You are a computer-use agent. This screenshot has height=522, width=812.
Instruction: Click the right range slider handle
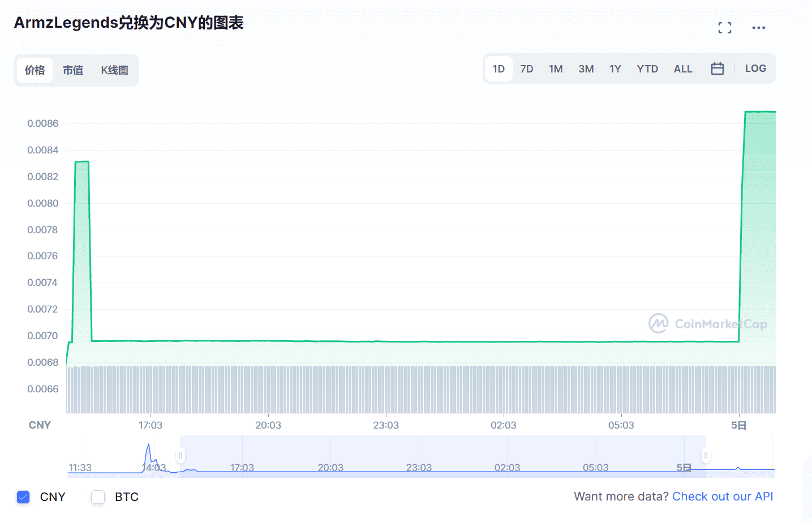click(706, 455)
